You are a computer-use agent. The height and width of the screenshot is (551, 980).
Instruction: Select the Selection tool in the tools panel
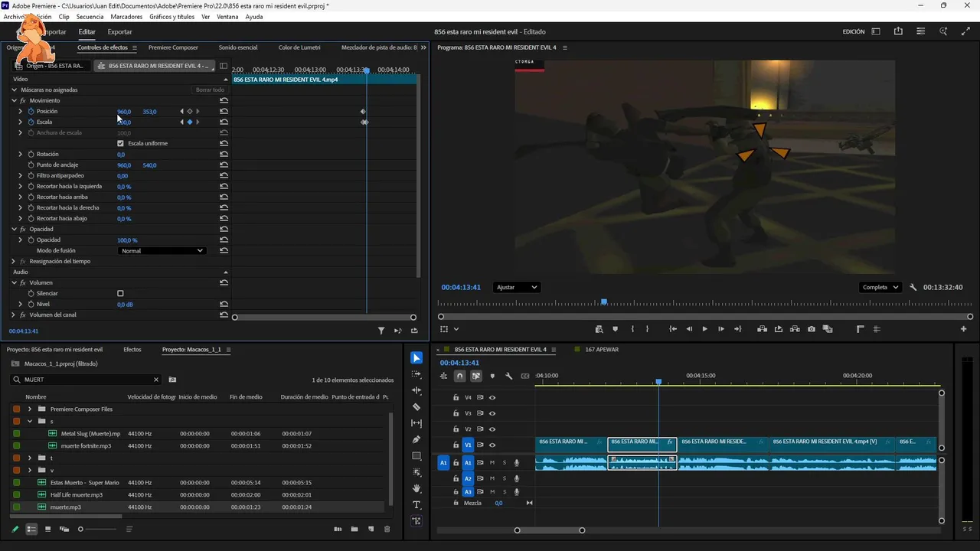[x=416, y=358]
